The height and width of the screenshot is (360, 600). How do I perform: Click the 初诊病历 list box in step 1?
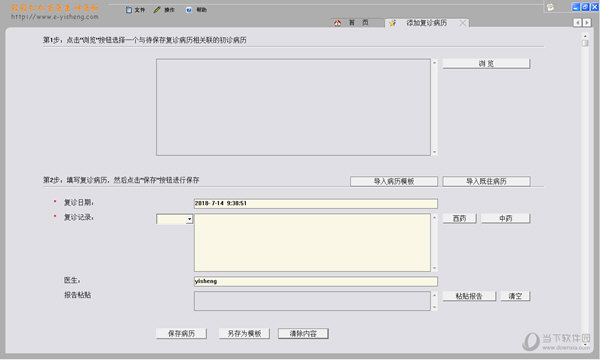tap(293, 107)
